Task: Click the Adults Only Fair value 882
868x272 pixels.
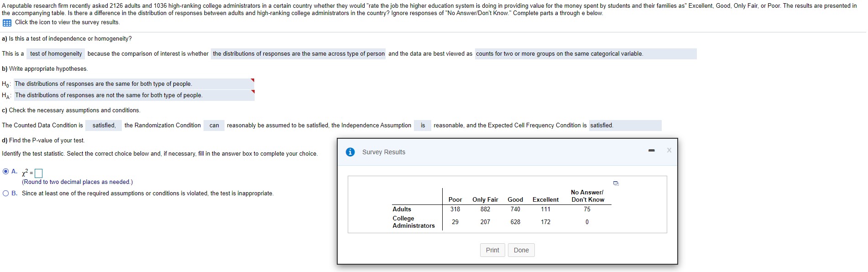Action: [x=485, y=209]
